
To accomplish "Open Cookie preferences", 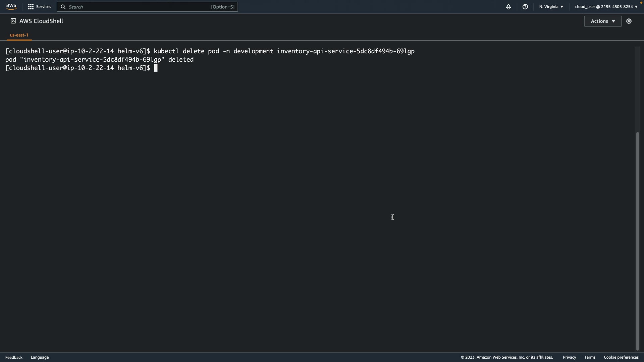I will point(621,357).
